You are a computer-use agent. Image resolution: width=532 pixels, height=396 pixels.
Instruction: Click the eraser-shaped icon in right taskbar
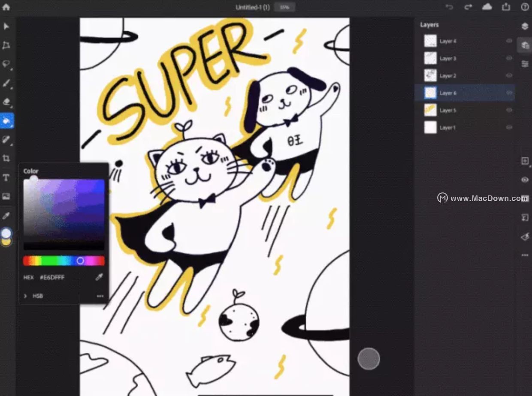tap(525, 237)
